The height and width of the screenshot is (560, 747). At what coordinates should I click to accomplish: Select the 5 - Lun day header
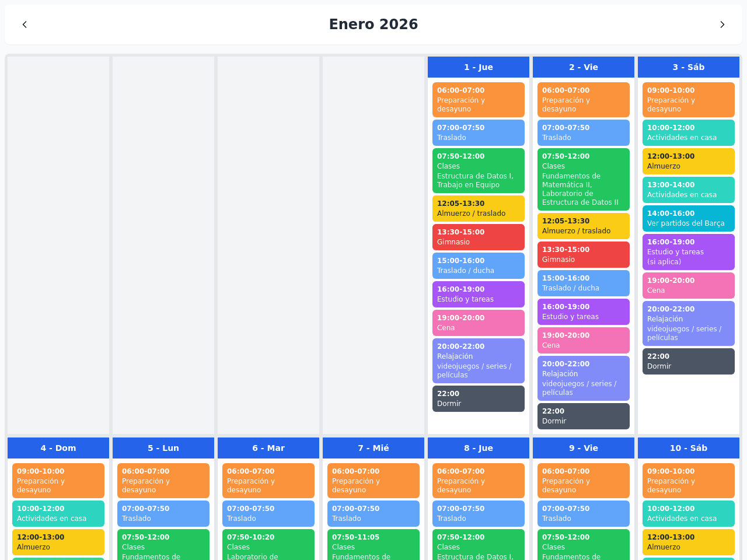163,448
